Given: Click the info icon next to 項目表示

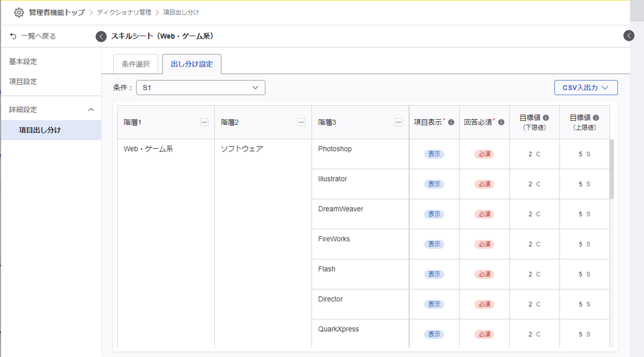Looking at the screenshot, I should [451, 122].
